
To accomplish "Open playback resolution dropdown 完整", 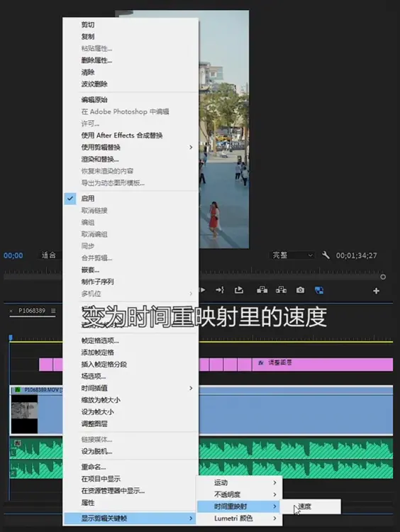I will pos(292,255).
